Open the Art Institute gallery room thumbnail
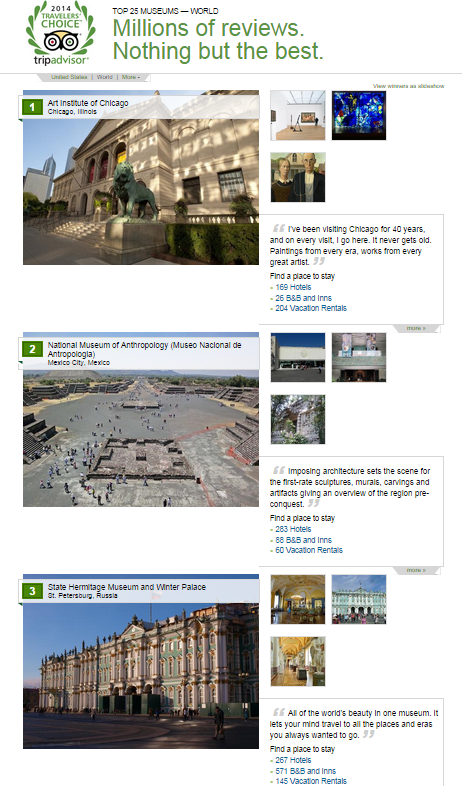 pos(298,116)
